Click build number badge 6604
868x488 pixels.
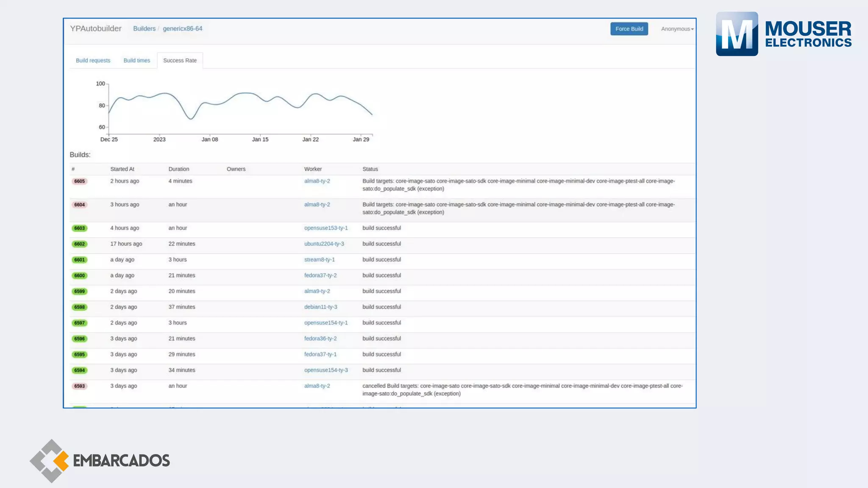point(79,205)
